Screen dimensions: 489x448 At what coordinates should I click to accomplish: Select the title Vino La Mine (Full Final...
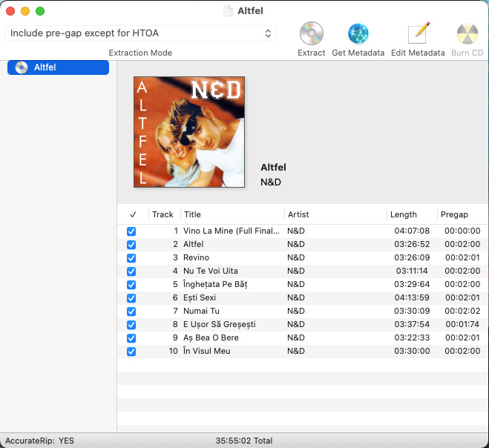[231, 231]
